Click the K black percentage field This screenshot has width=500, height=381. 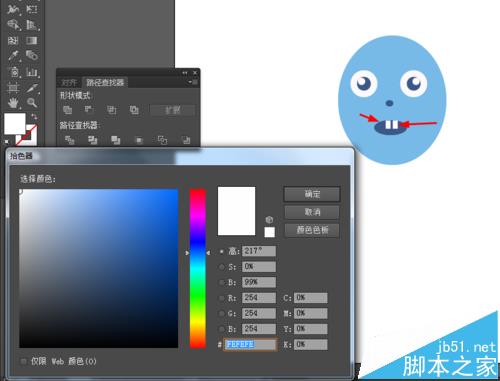[x=311, y=345]
